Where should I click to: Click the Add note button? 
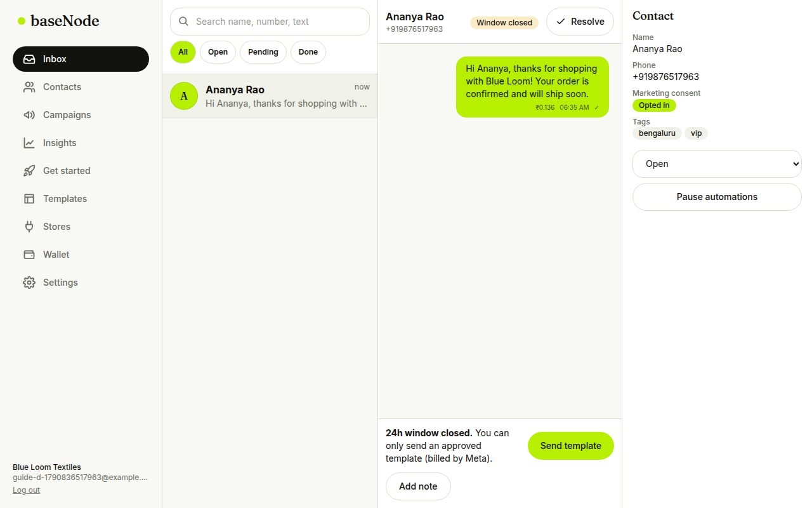coord(418,486)
